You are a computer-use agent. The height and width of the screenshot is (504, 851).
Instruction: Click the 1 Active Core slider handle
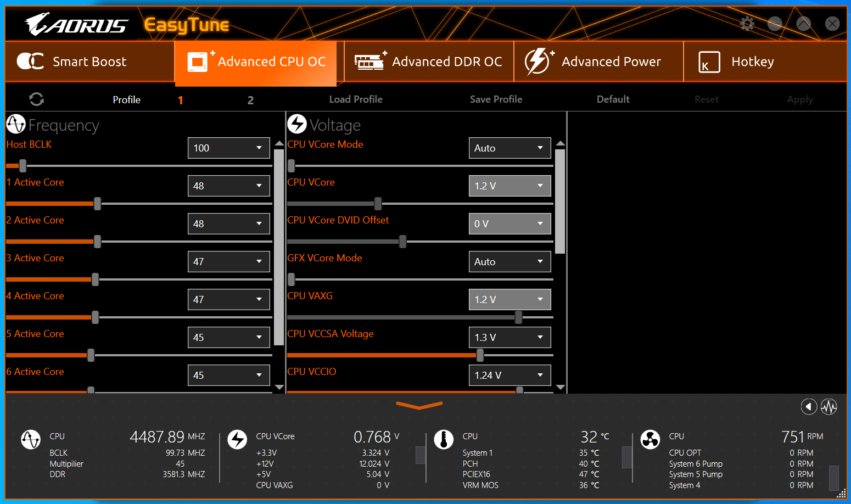(97, 204)
